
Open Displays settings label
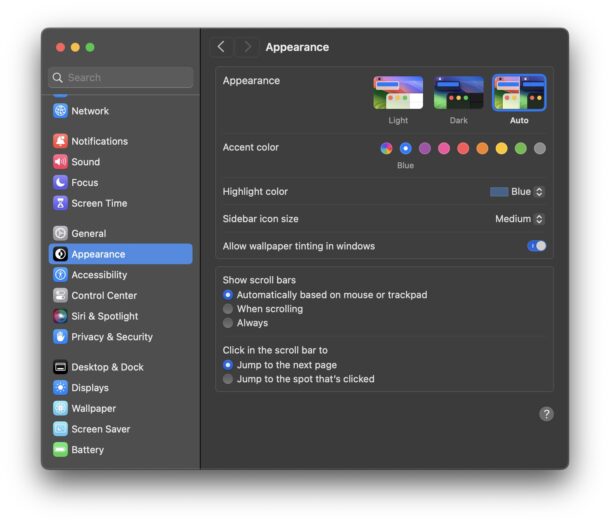click(90, 387)
